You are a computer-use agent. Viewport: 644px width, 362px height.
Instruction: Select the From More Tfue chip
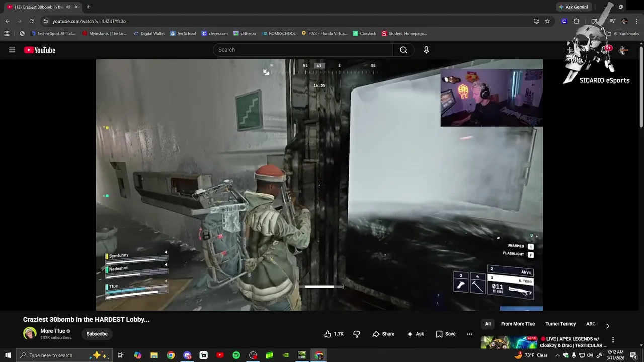[x=518, y=324]
